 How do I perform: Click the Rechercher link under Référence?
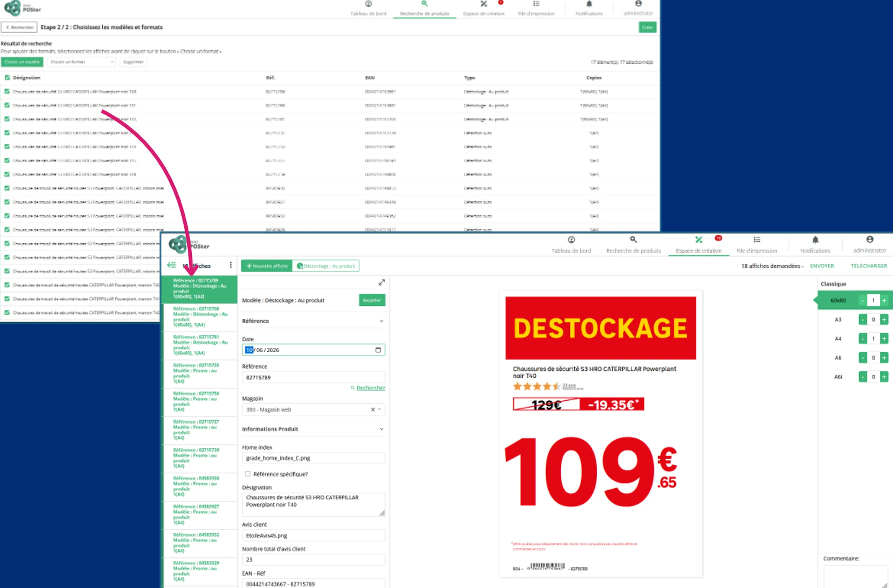click(x=370, y=387)
